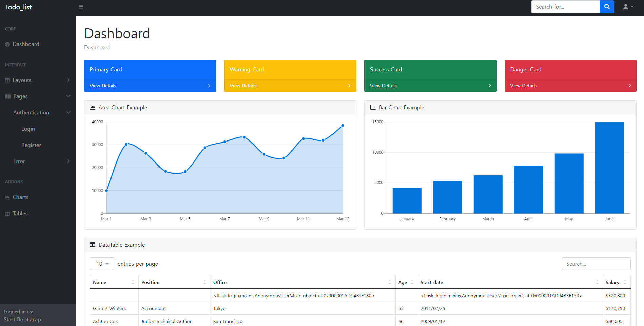Click the Success Card arrow chevron
Viewport: 644px width, 326px height.
tap(490, 86)
